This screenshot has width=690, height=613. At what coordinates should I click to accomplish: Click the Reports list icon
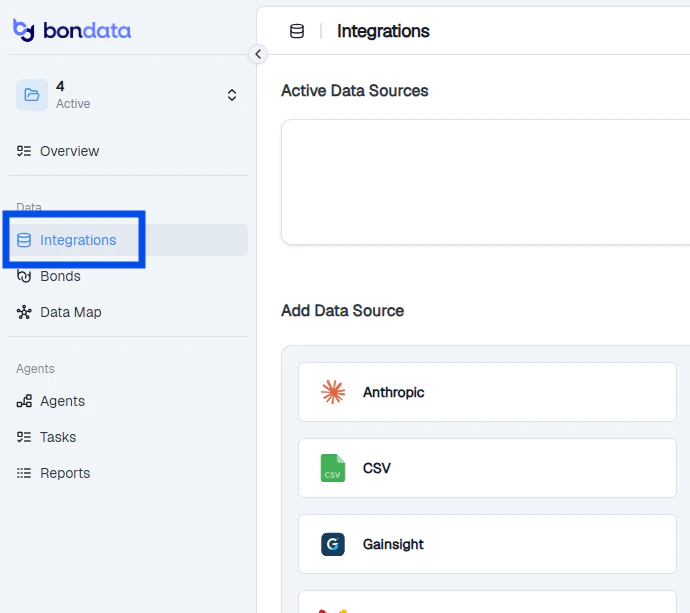coord(24,473)
